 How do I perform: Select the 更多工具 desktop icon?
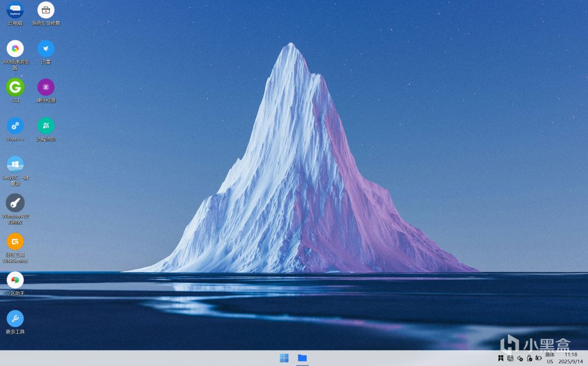coord(15,322)
